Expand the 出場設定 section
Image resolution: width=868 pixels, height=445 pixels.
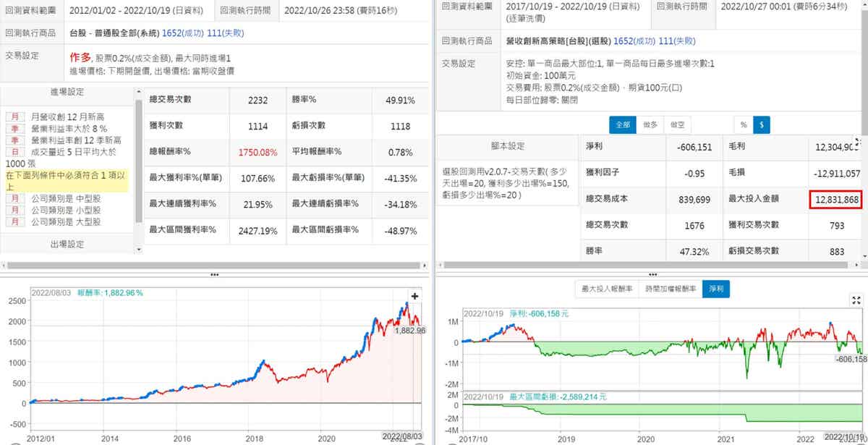pyautogui.click(x=67, y=244)
